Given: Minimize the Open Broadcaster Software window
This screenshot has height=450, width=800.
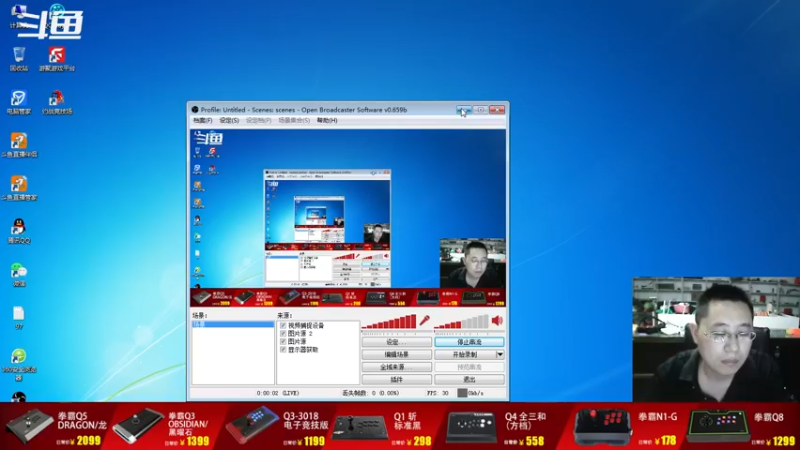Looking at the screenshot, I should click(x=463, y=110).
